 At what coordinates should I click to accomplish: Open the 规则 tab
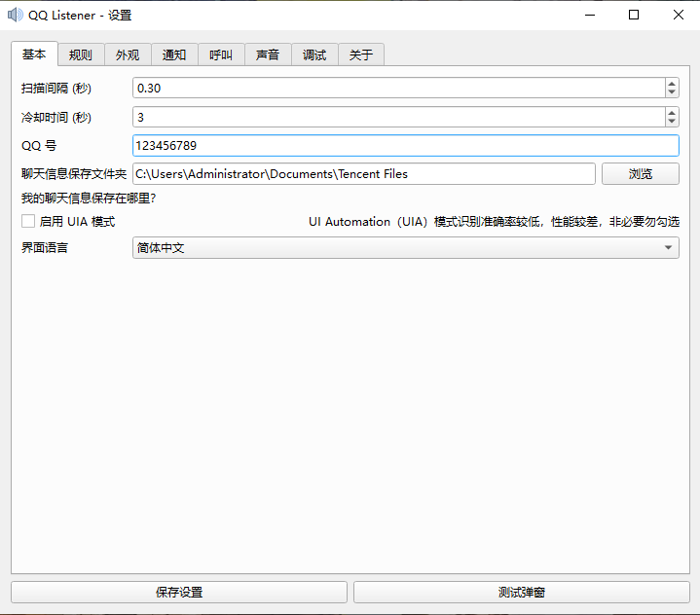(81, 54)
